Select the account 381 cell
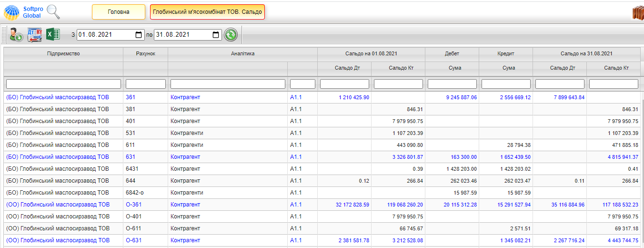 click(145, 109)
